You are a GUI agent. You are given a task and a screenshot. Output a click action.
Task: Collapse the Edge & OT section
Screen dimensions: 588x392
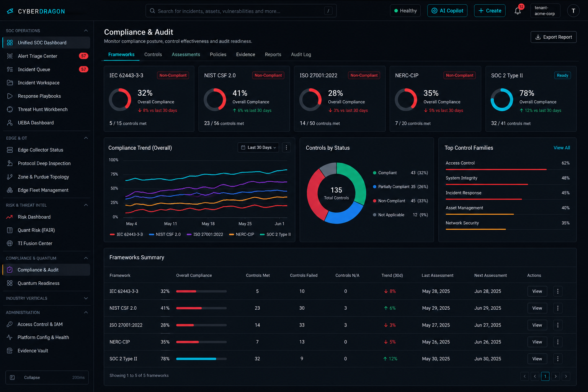click(86, 138)
